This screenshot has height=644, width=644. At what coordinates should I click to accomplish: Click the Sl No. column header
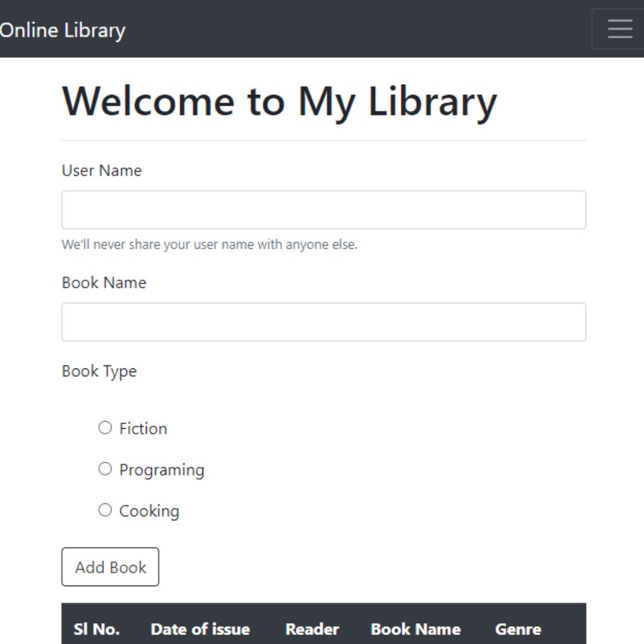pos(97,629)
